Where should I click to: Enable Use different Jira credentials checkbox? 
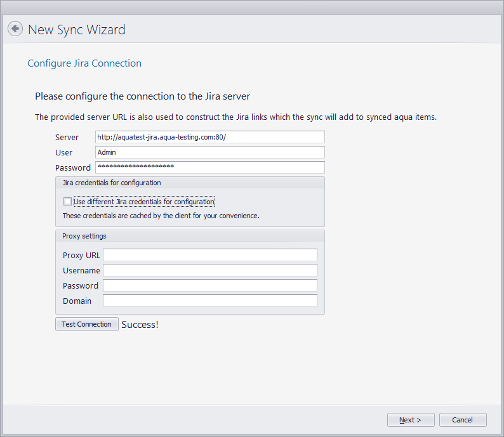pyautogui.click(x=67, y=202)
